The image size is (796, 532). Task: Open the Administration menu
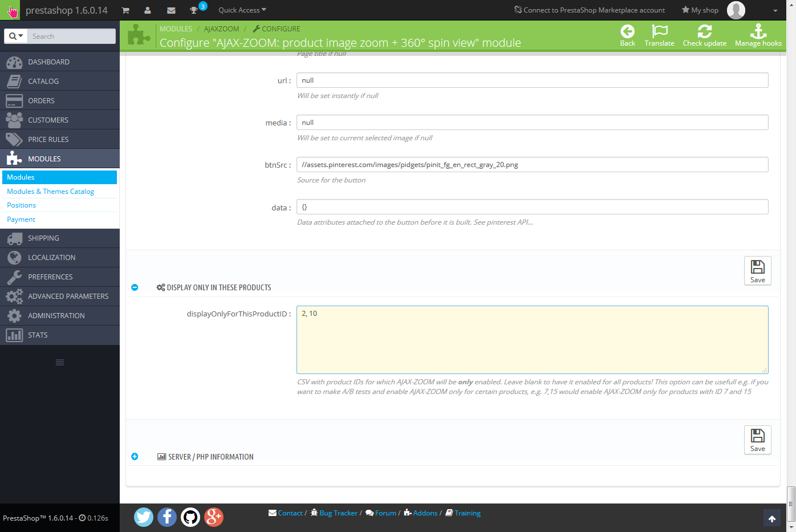(60, 315)
